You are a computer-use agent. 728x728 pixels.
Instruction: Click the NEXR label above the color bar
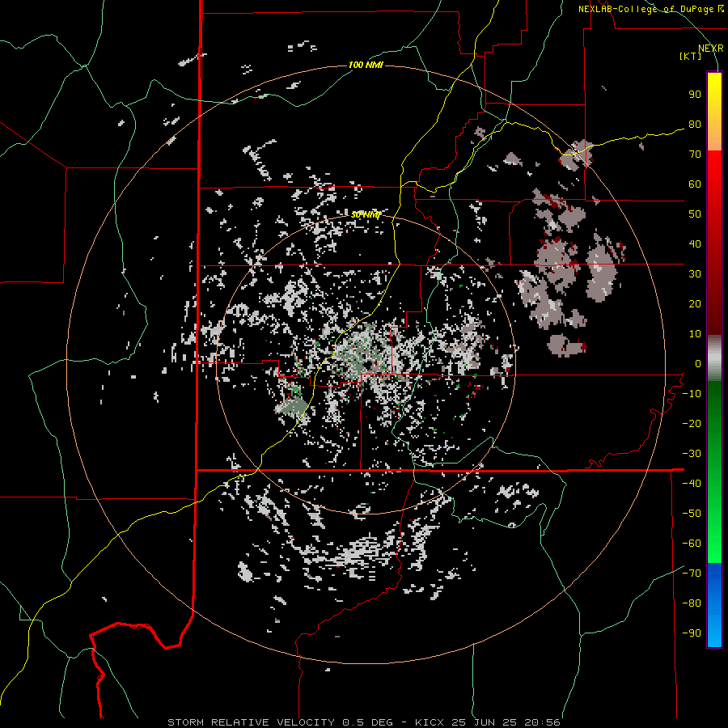711,49
